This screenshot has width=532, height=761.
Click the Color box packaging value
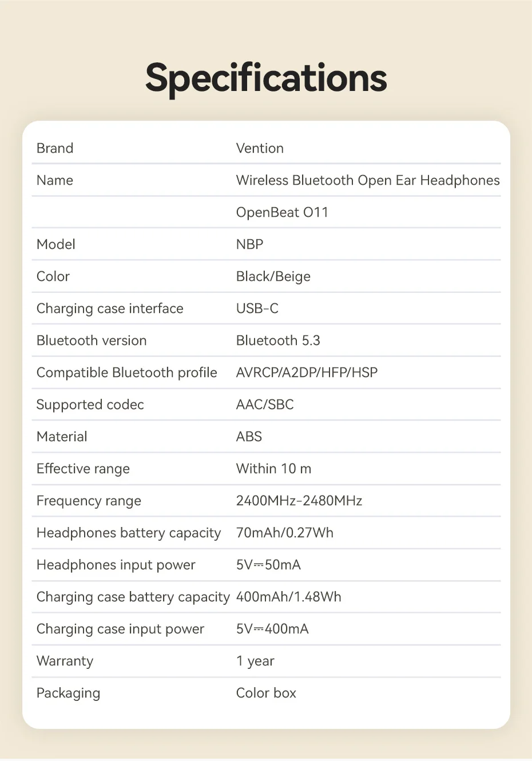point(266,693)
